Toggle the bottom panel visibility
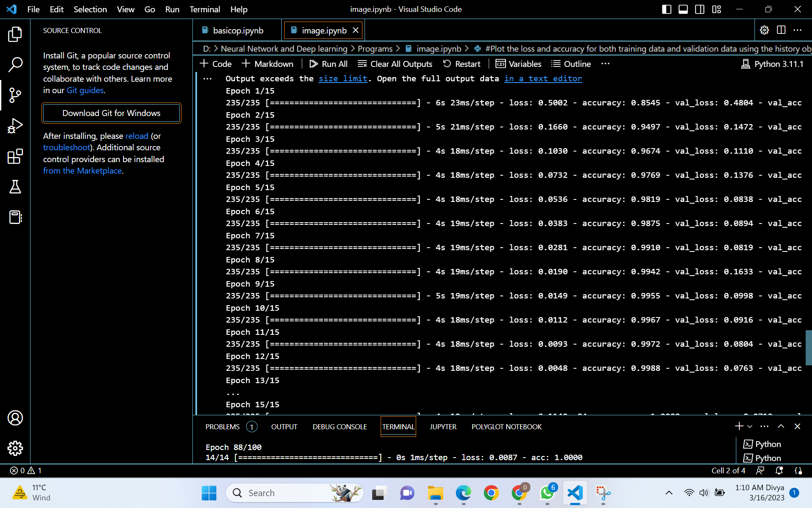812x508 pixels. tap(683, 9)
